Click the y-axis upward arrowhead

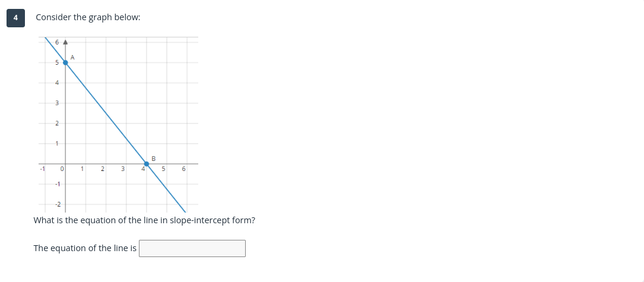65,43
